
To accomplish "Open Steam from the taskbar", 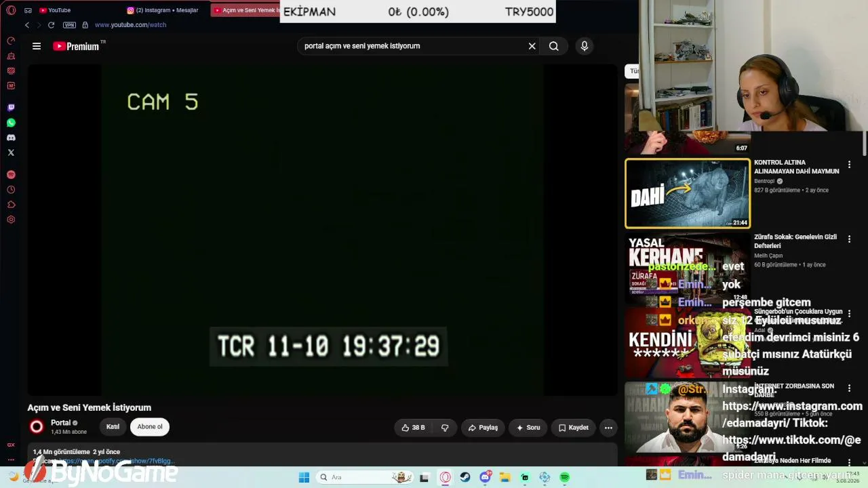I will coord(465,477).
